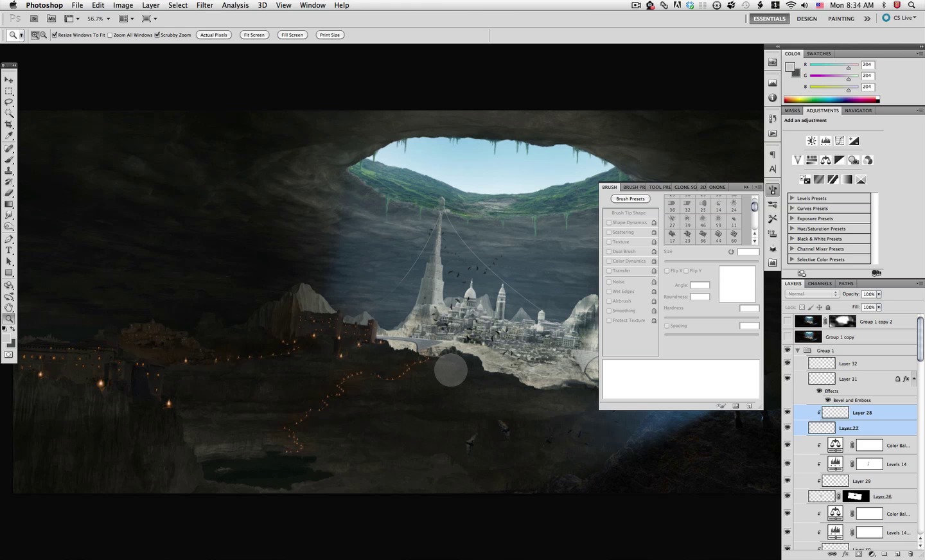Expand Curves Presets list
The height and width of the screenshot is (560, 925).
click(792, 208)
